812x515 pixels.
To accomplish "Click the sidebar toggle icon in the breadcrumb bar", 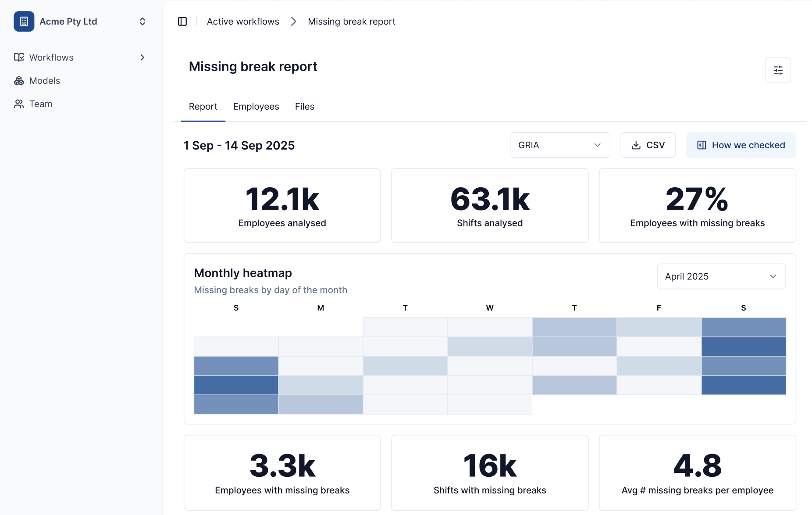I will tap(182, 21).
